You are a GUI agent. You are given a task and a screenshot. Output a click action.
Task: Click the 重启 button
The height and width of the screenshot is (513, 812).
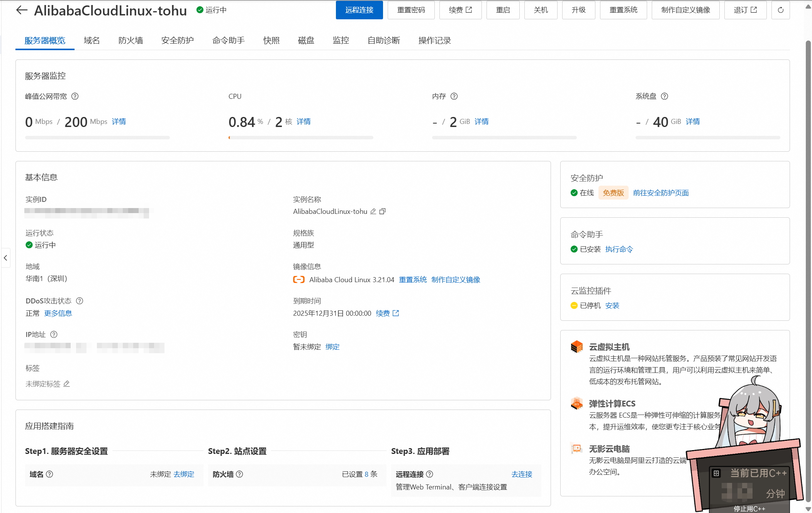(503, 10)
